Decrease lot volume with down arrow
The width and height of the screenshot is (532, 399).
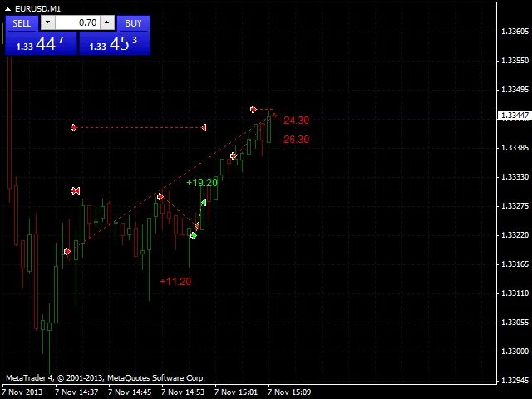(x=48, y=22)
